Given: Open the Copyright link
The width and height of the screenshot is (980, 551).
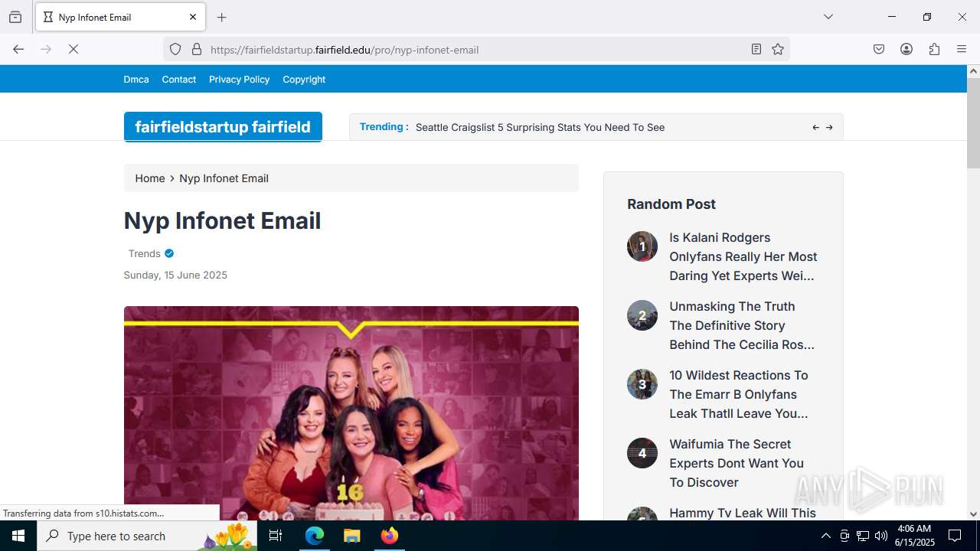Looking at the screenshot, I should click(x=304, y=79).
